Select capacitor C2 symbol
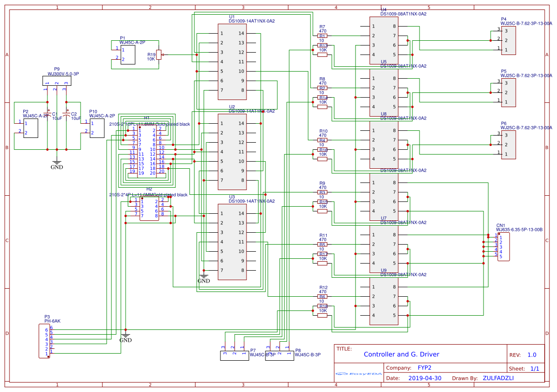This screenshot has width=557, height=392. pyautogui.click(x=66, y=114)
